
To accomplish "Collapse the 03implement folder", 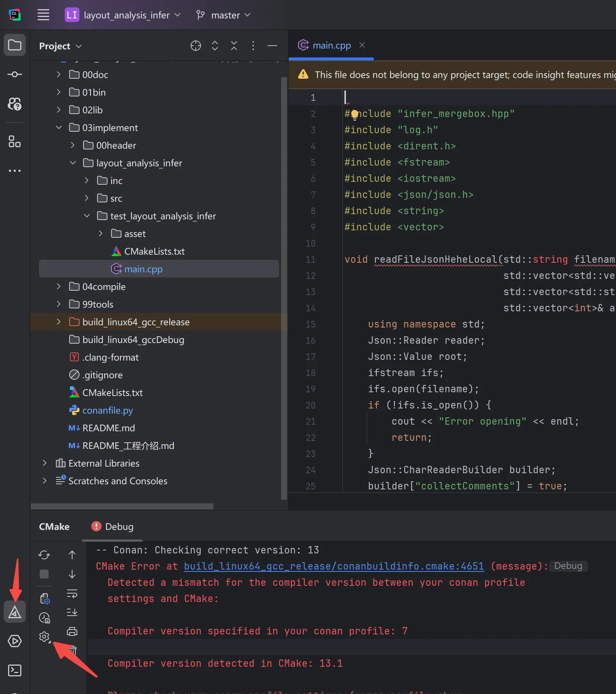I will (59, 128).
